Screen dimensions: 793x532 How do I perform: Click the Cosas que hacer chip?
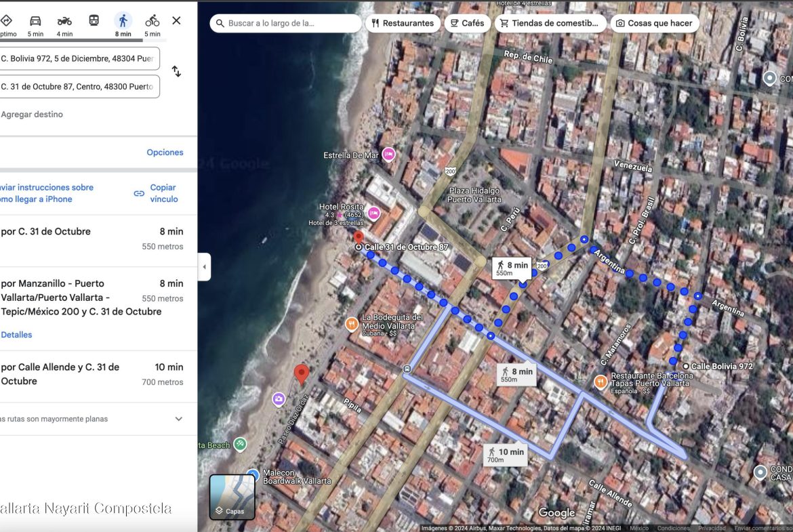click(654, 23)
